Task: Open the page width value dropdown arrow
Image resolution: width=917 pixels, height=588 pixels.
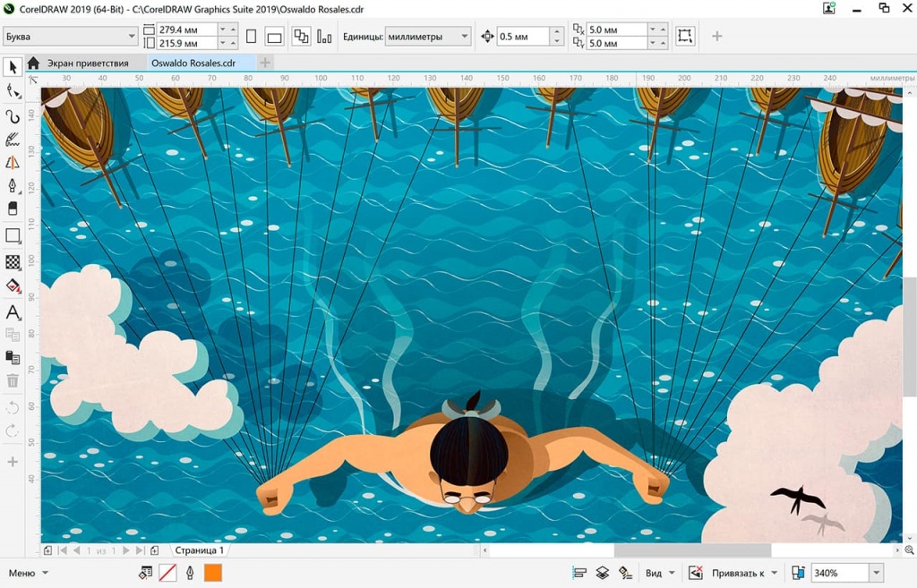Action: tap(222, 30)
